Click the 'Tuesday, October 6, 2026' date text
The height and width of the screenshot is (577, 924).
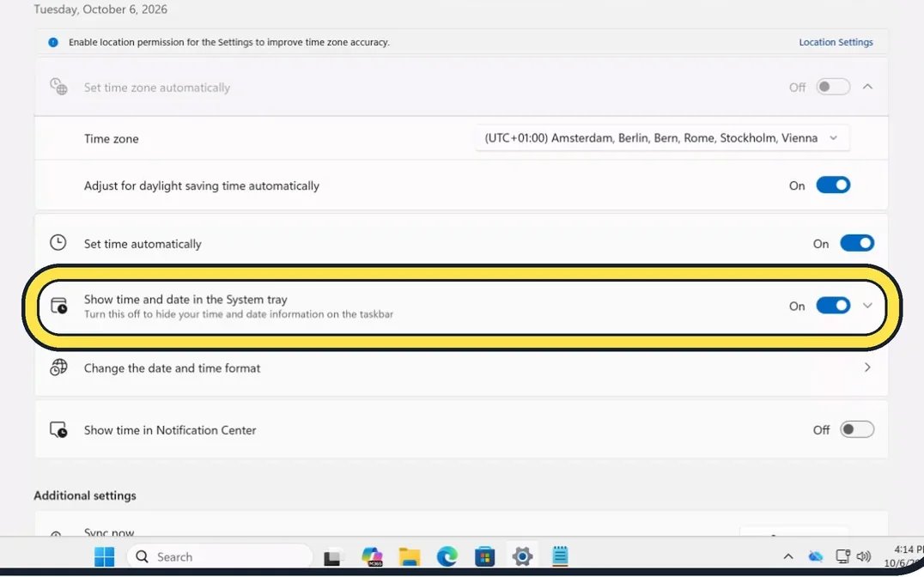100,9
